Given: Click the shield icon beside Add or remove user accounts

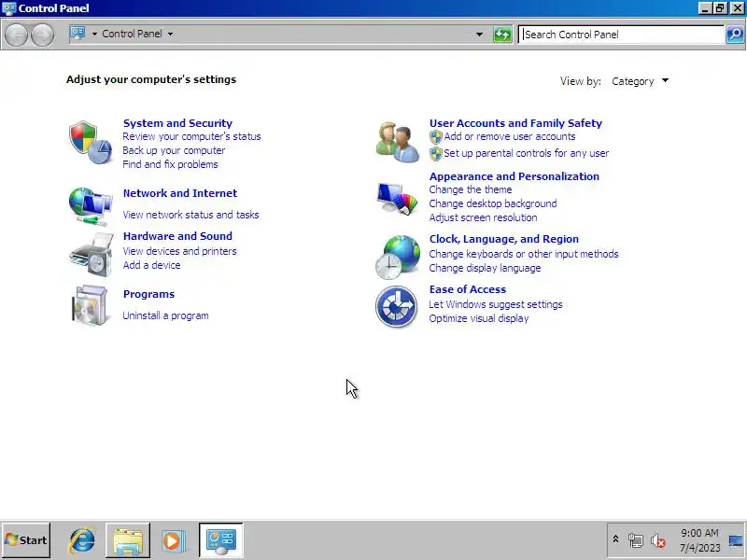Looking at the screenshot, I should tap(436, 137).
